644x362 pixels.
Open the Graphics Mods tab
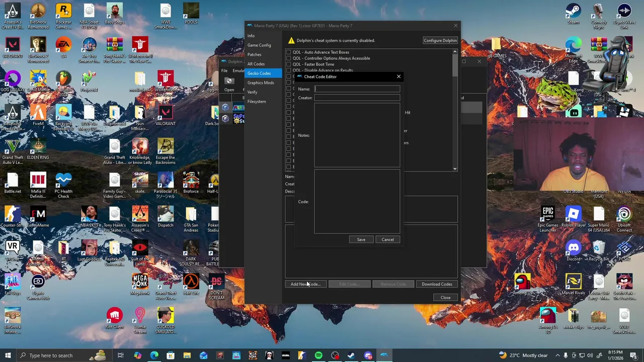[261, 83]
